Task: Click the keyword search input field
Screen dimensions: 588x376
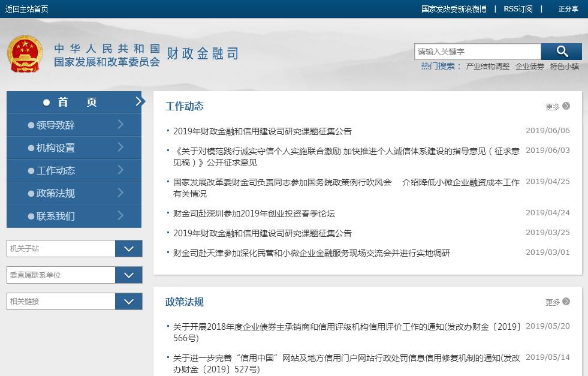Action: point(477,52)
